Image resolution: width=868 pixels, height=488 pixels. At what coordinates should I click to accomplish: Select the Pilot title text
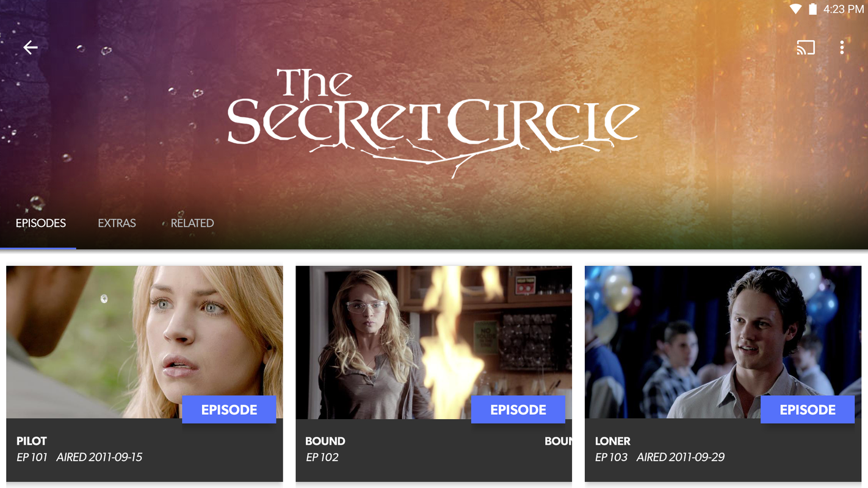tap(32, 441)
